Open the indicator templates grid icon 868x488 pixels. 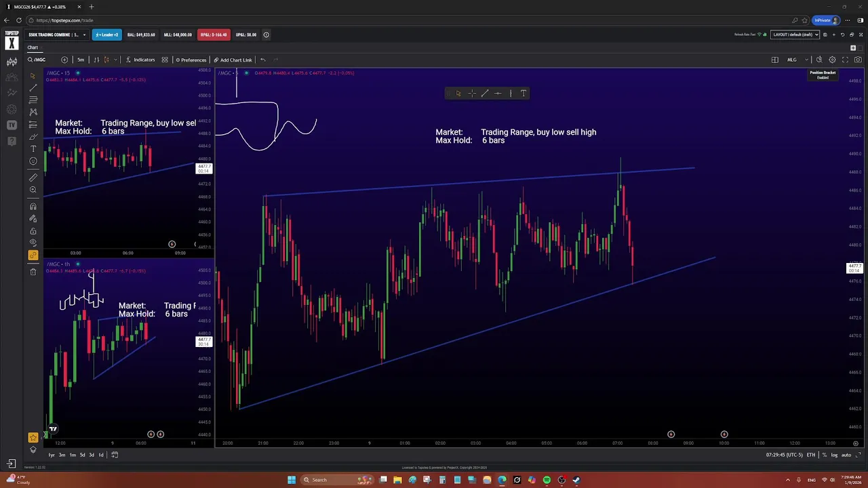pyautogui.click(x=165, y=60)
